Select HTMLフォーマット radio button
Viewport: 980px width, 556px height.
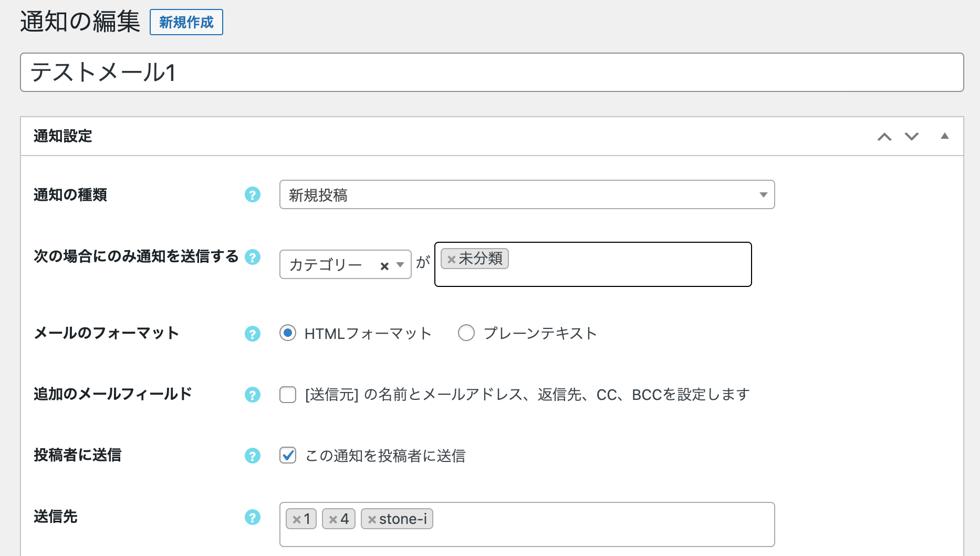tap(288, 333)
